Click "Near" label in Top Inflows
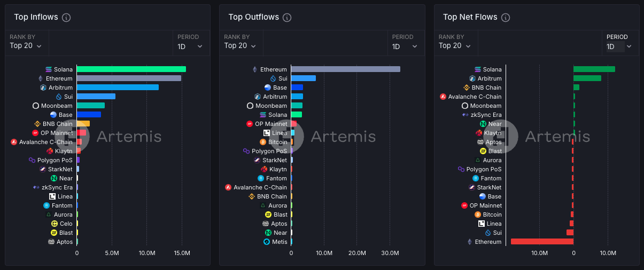 point(66,178)
